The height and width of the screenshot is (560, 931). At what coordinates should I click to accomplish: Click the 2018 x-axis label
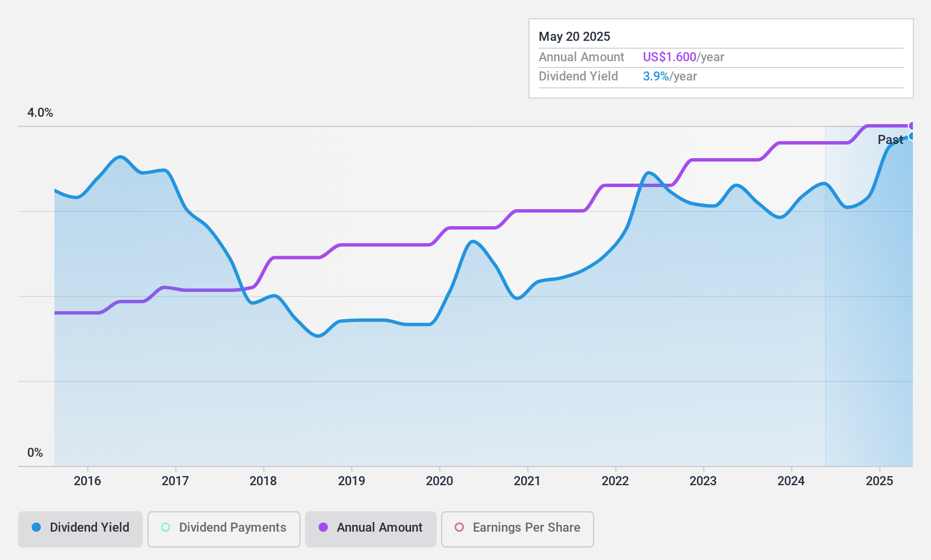click(263, 481)
